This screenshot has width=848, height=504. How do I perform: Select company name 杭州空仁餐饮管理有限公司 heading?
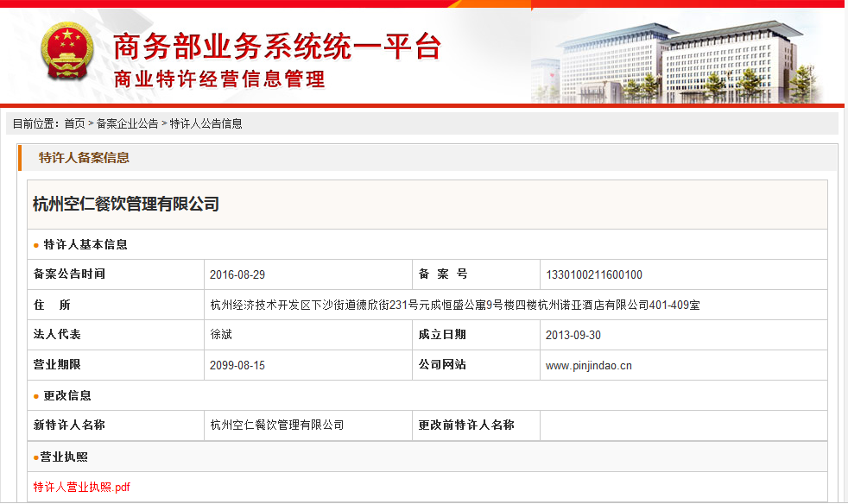tap(126, 205)
